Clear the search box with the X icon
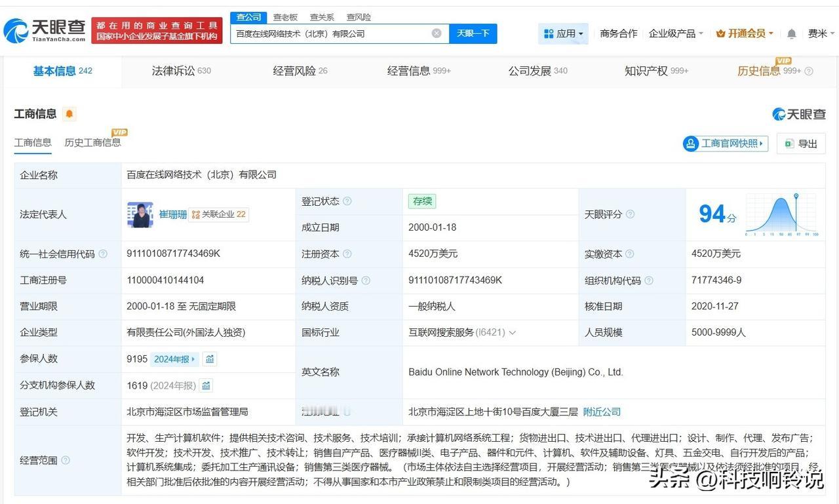 (x=437, y=33)
